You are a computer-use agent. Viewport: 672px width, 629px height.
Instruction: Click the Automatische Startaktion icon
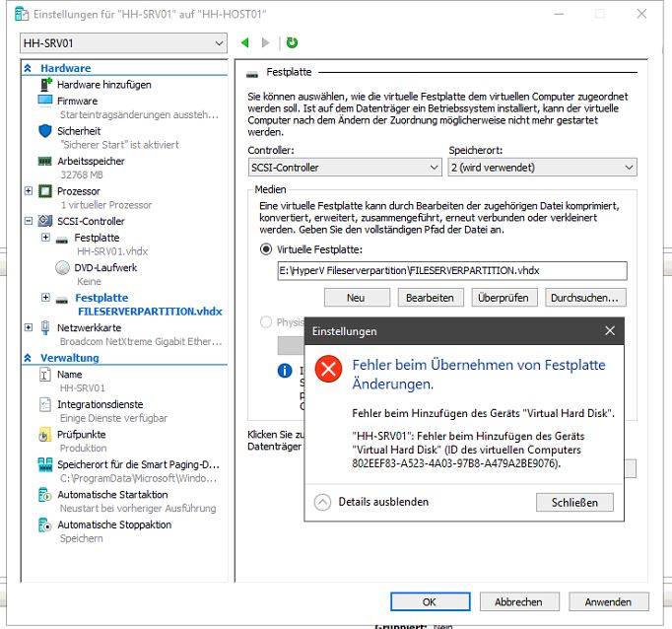(45, 495)
